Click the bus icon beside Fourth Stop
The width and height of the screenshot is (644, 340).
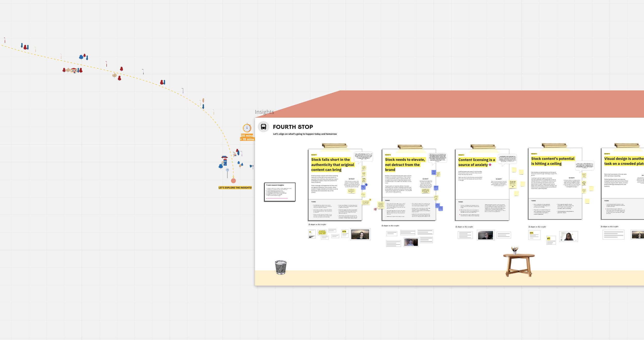(263, 127)
